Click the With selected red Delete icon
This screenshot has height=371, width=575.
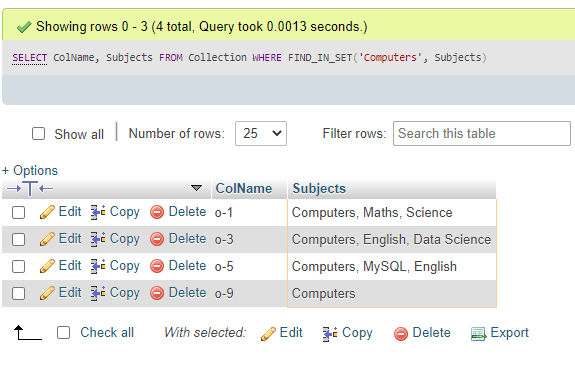coord(401,334)
